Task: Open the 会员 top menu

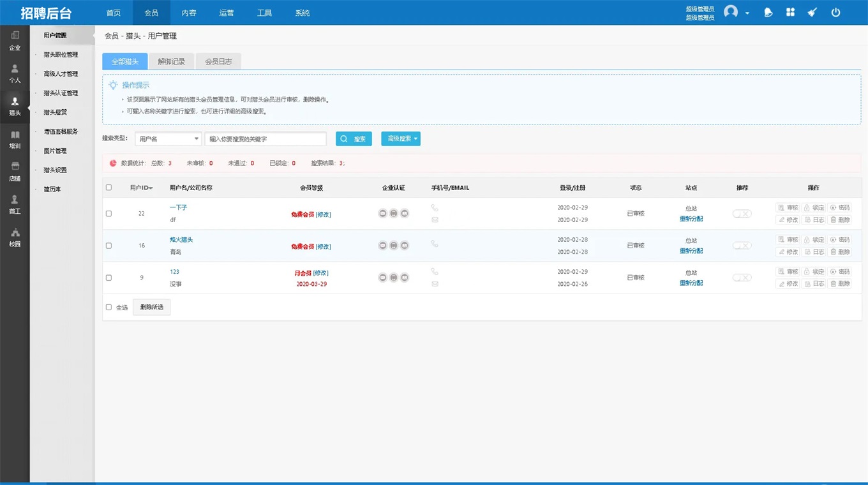Action: (151, 13)
